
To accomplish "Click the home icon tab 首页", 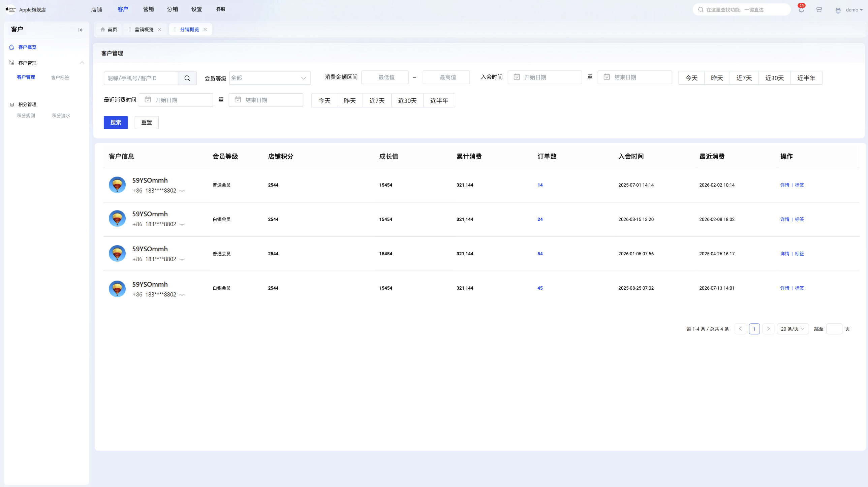I will [109, 30].
